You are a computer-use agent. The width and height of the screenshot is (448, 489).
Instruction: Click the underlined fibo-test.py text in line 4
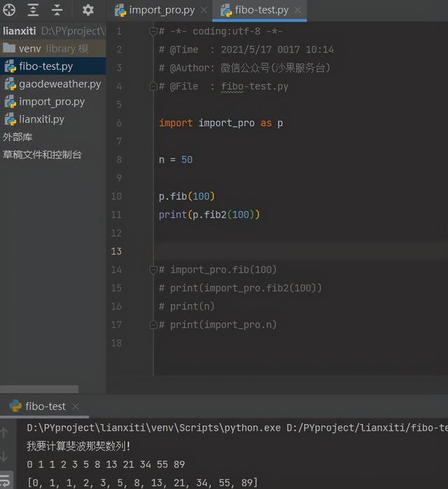(x=255, y=86)
